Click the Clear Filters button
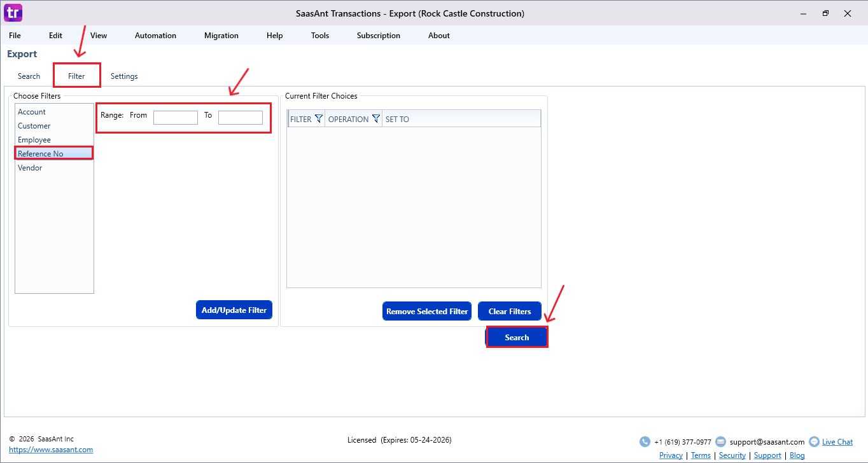The width and height of the screenshot is (868, 463). click(x=510, y=311)
